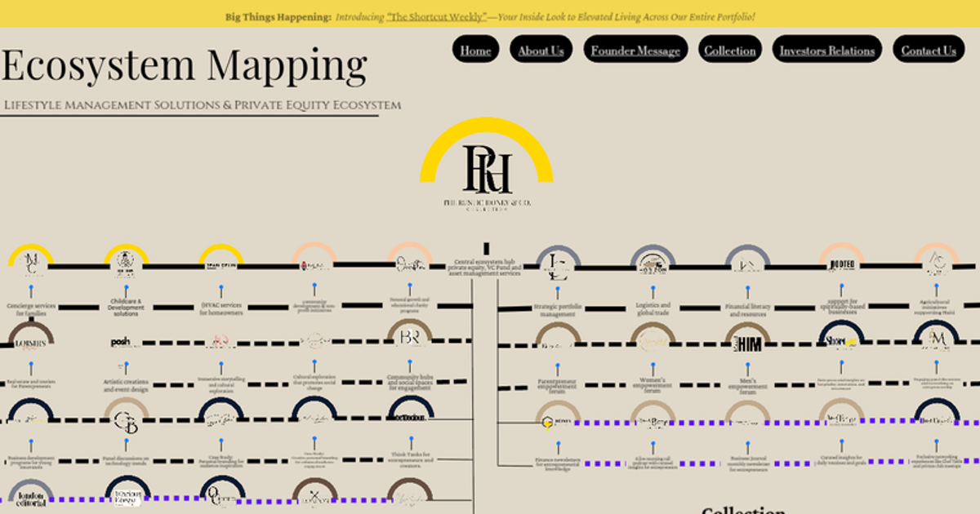Click the LOISIRS arch logo
The width and height of the screenshot is (980, 514).
point(29,343)
